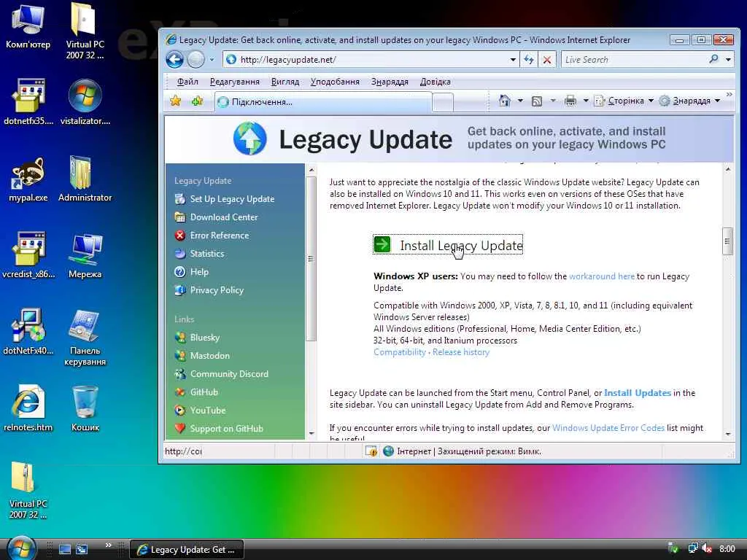Open a new tab with blank tab button
747x560 pixels.
click(x=444, y=102)
